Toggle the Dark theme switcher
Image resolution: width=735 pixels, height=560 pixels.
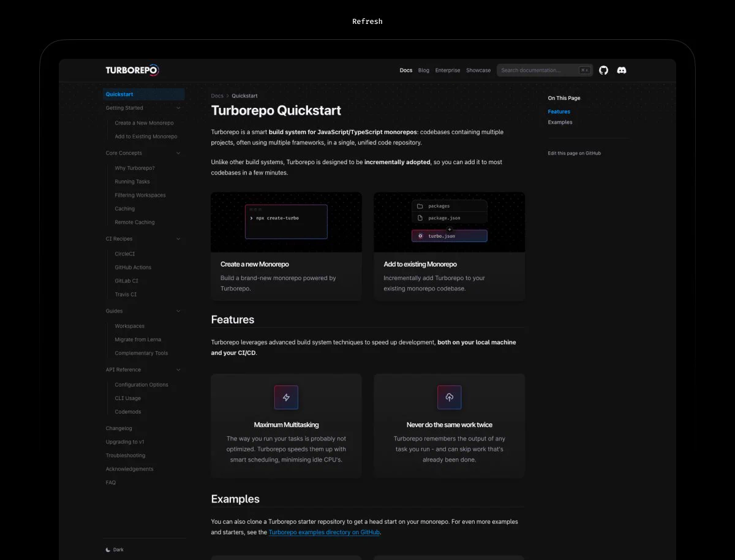click(115, 550)
